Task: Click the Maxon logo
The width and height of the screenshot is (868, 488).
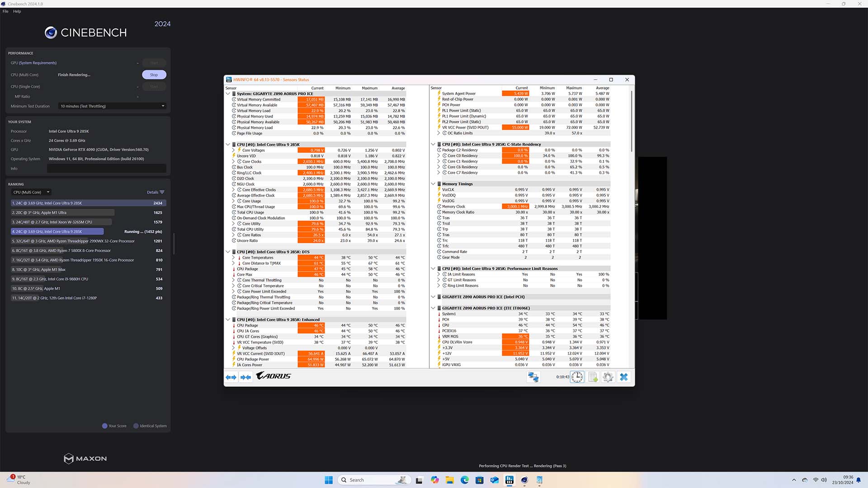Action: pyautogui.click(x=85, y=459)
